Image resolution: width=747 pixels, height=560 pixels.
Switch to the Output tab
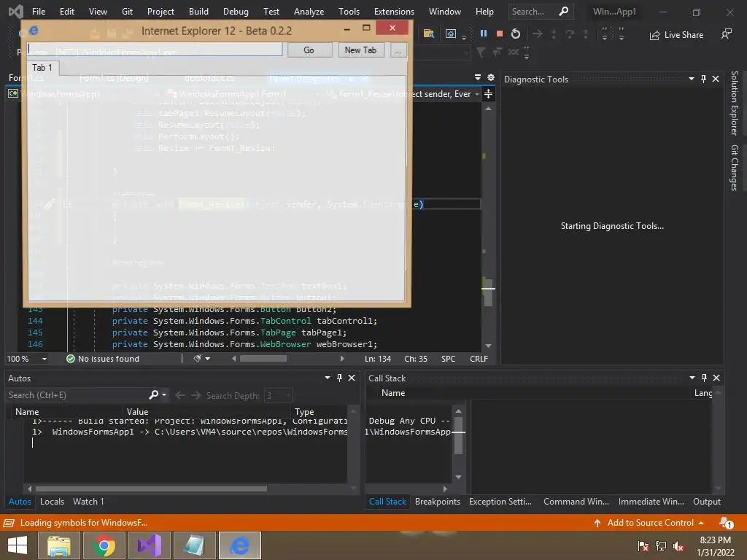click(706, 502)
